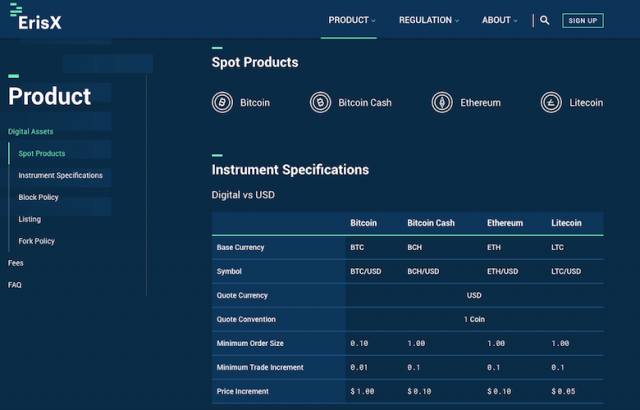Click the Quote Currency row label
Viewport: 640px width, 410px height.
[242, 295]
